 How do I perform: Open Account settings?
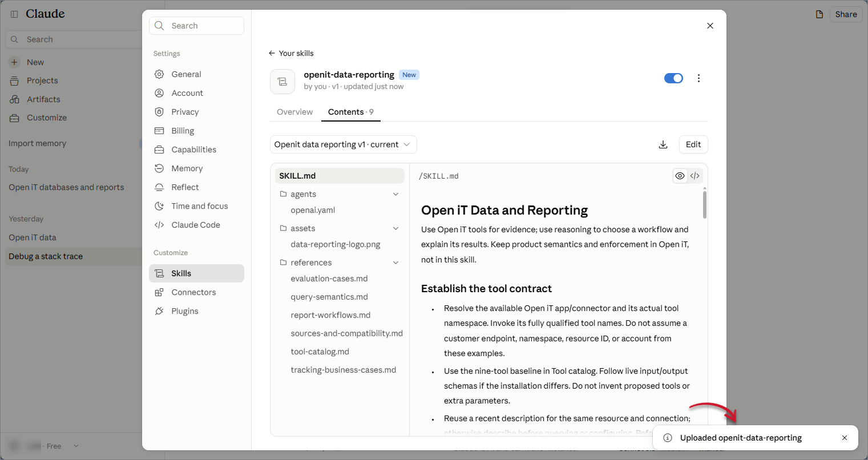(x=196, y=93)
